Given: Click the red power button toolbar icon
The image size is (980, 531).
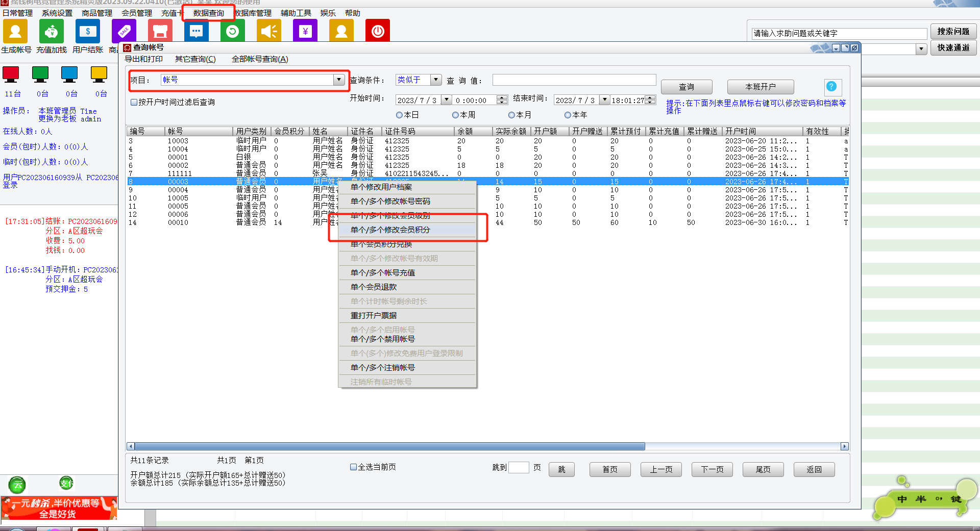Looking at the screenshot, I should point(378,32).
